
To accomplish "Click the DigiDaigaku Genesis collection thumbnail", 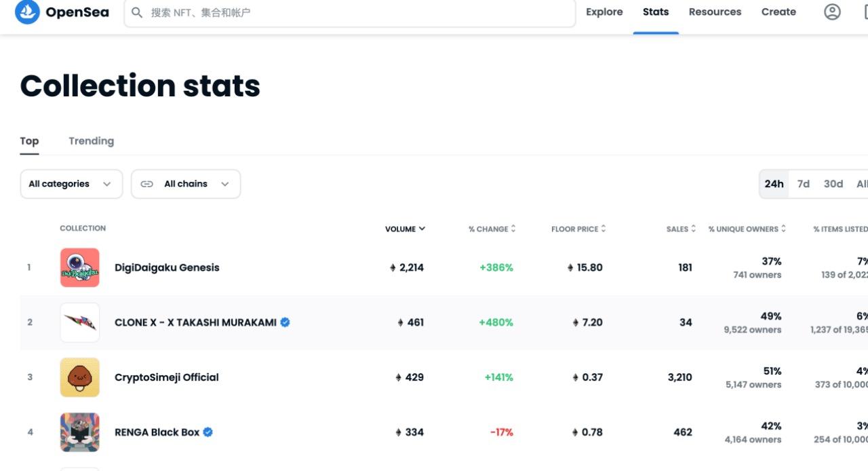I will (79, 267).
